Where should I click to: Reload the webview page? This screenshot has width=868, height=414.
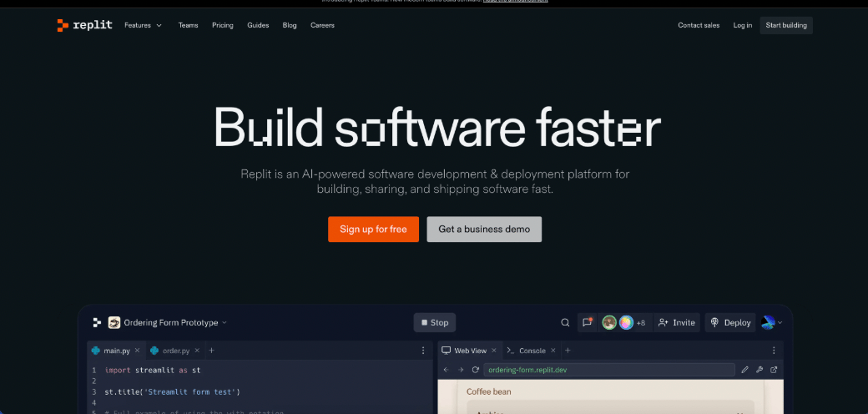[x=475, y=370]
